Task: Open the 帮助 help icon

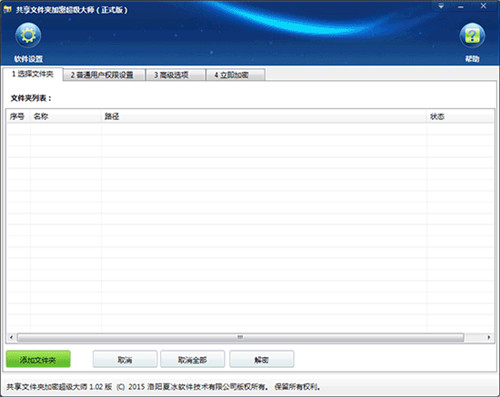Action: [x=472, y=35]
